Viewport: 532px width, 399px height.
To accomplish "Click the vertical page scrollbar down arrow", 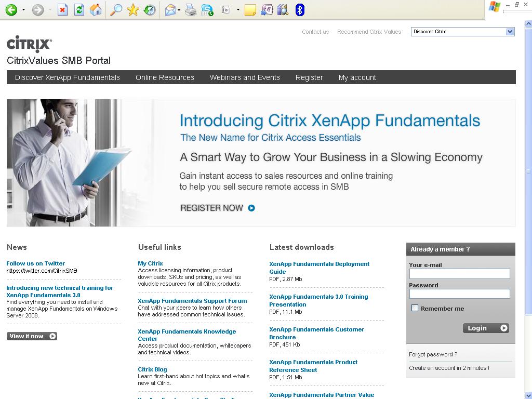I will click(x=528, y=395).
